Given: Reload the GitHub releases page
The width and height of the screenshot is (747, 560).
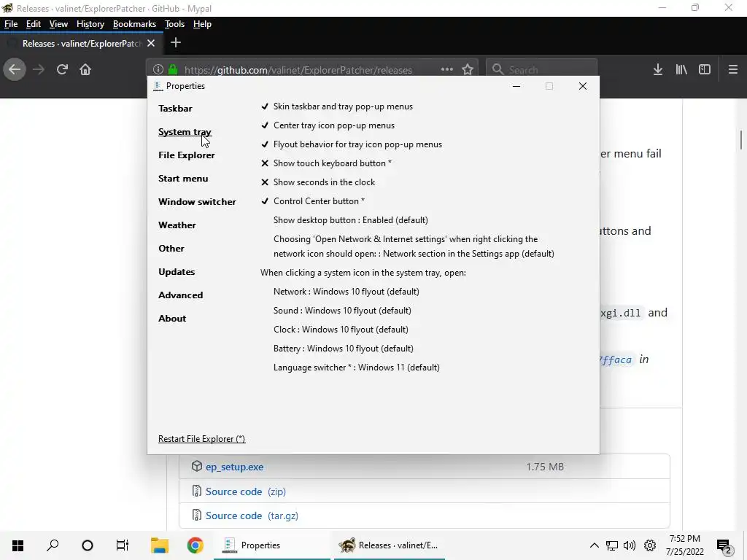Looking at the screenshot, I should point(62,70).
